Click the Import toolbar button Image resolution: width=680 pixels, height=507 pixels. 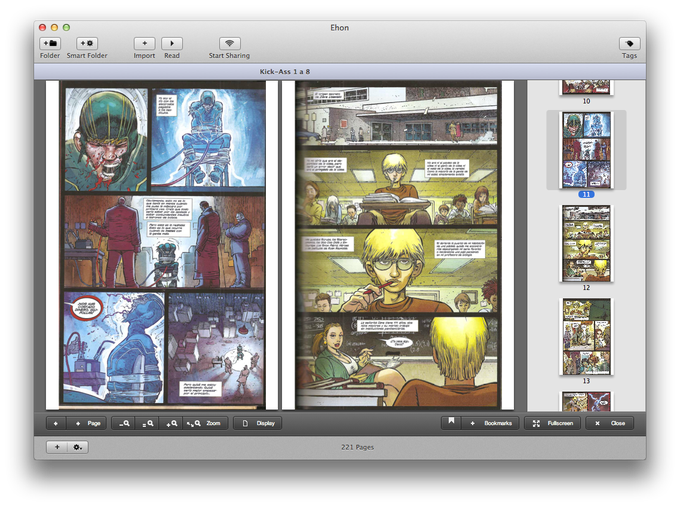[x=144, y=43]
